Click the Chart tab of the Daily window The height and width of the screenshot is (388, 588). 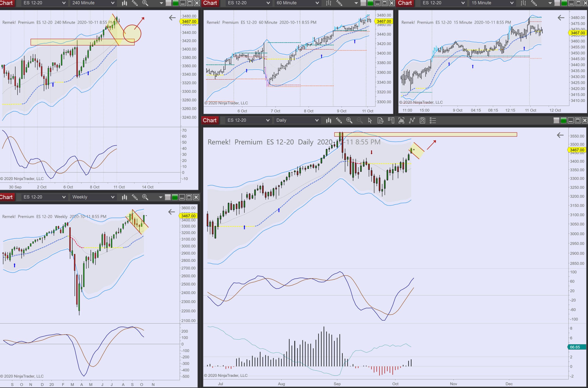210,120
